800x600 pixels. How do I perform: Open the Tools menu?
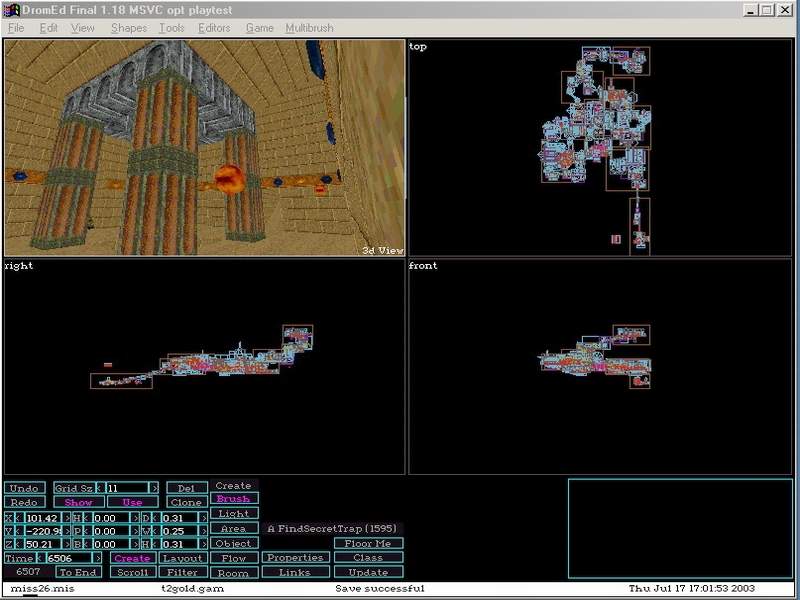171,28
